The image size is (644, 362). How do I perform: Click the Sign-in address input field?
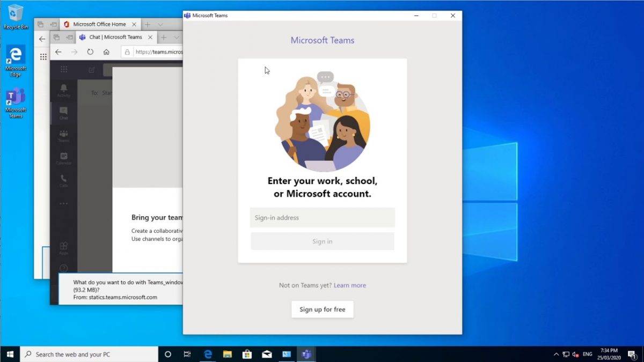pos(322,217)
